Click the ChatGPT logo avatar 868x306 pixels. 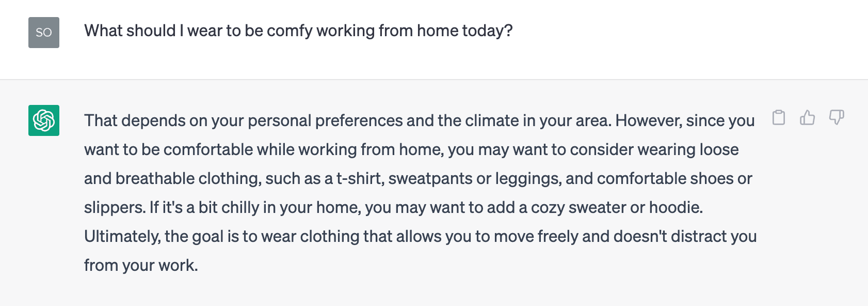tap(44, 120)
